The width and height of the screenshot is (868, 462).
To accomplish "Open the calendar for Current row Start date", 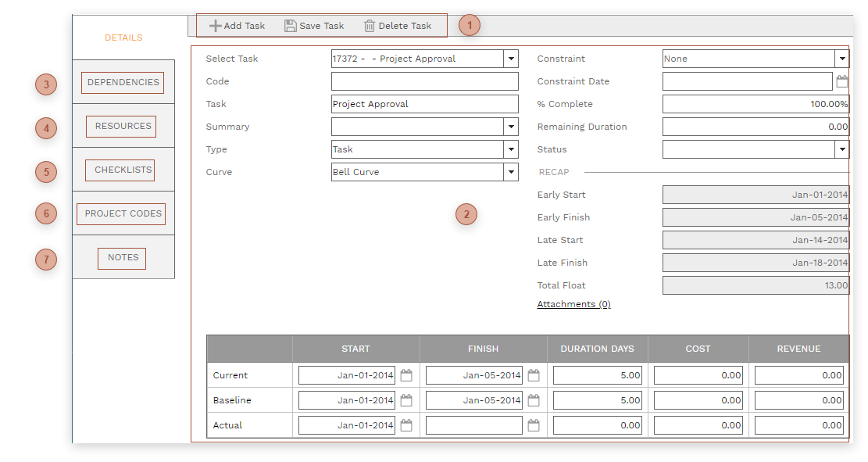I will point(406,374).
